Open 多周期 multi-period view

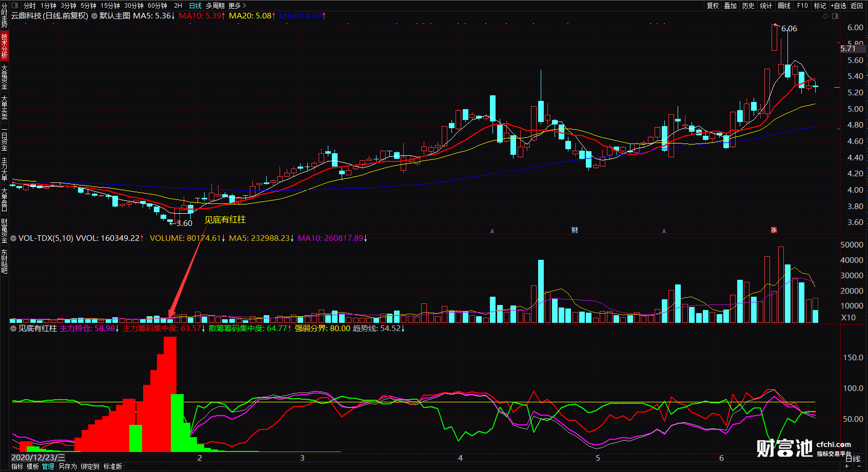pos(215,6)
